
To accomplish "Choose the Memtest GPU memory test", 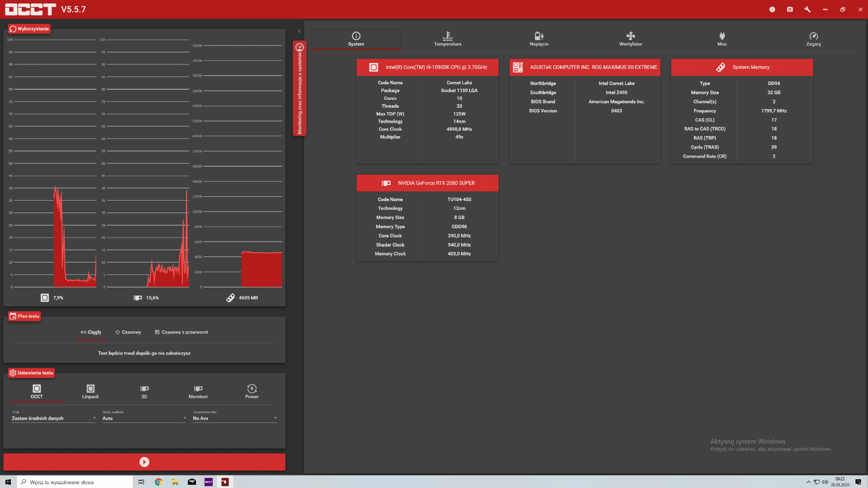I will pyautogui.click(x=198, y=391).
